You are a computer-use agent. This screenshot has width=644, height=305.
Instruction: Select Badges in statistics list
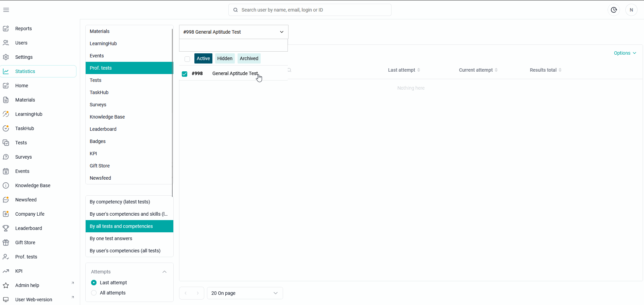[129, 141]
